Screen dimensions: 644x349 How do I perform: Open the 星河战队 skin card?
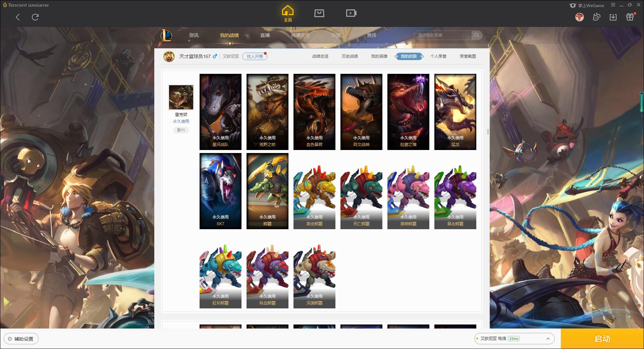click(x=220, y=112)
